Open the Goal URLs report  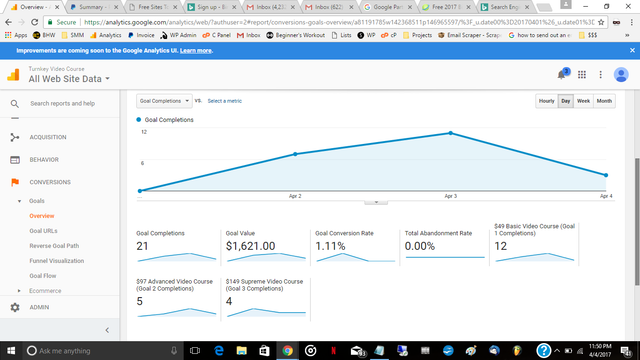click(43, 231)
